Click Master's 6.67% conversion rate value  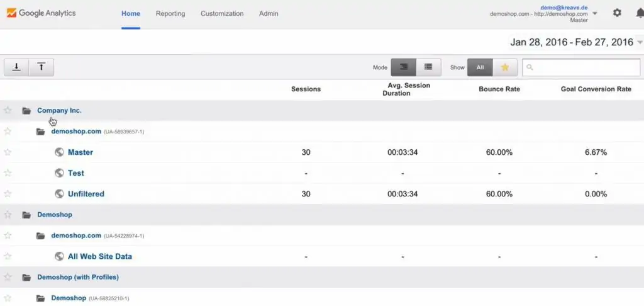[596, 152]
